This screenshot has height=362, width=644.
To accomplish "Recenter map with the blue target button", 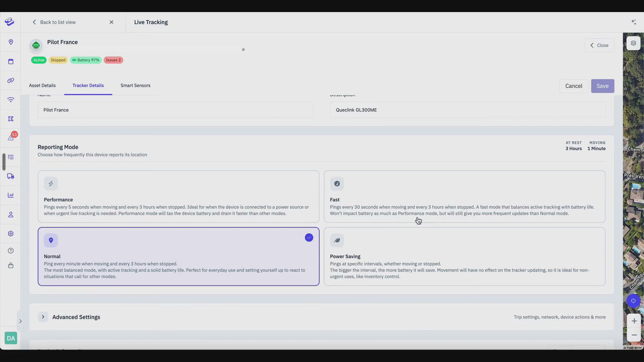I will [633, 301].
